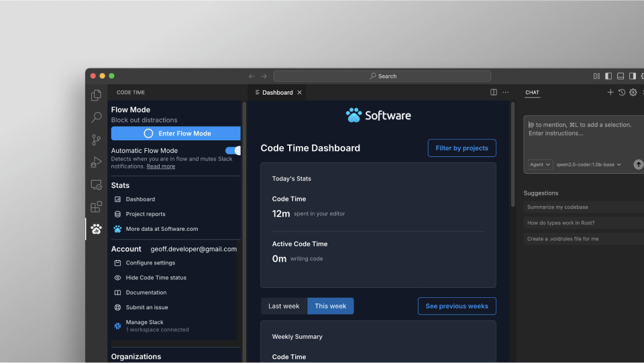Start a new chat with plus icon

610,93
